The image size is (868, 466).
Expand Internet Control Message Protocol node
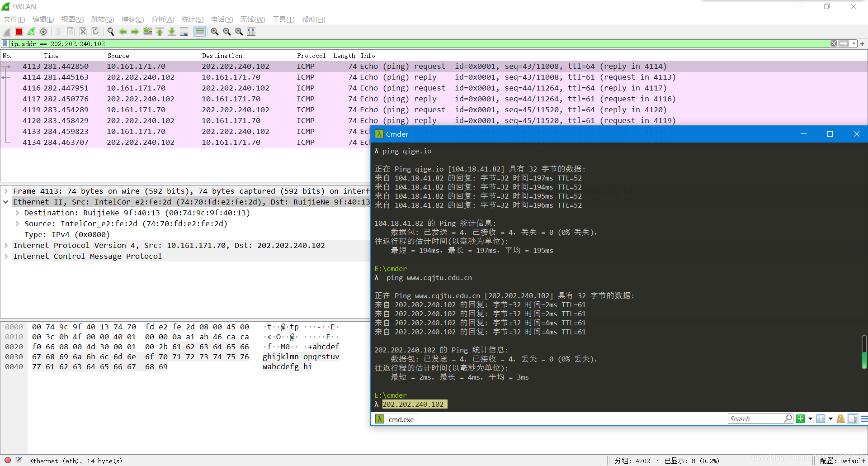tap(6, 257)
